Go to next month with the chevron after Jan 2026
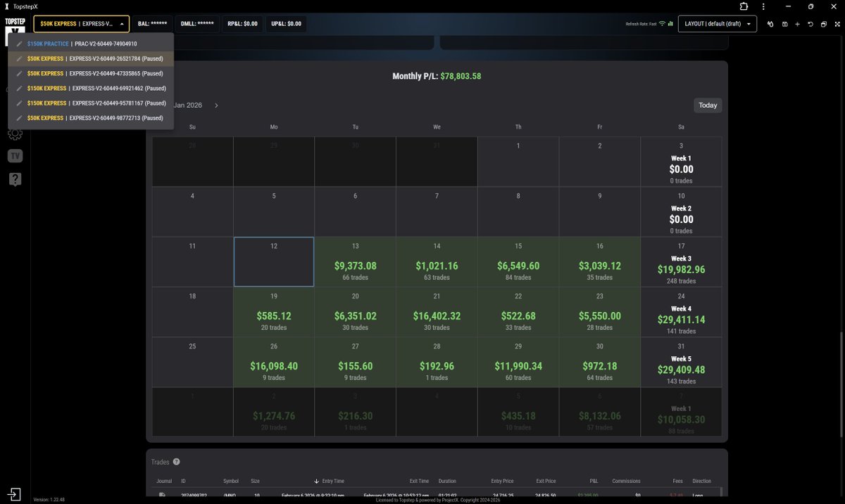 point(216,106)
